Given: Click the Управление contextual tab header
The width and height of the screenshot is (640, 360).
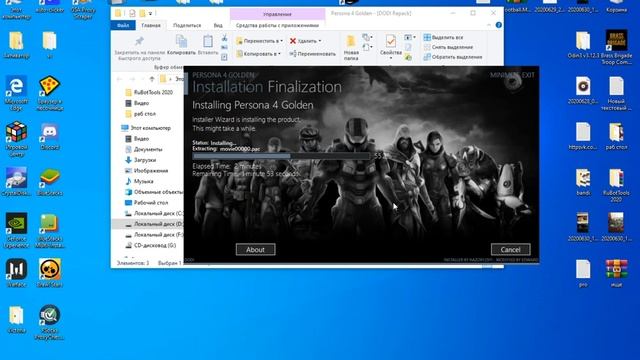Looking at the screenshot, I should (x=277, y=14).
